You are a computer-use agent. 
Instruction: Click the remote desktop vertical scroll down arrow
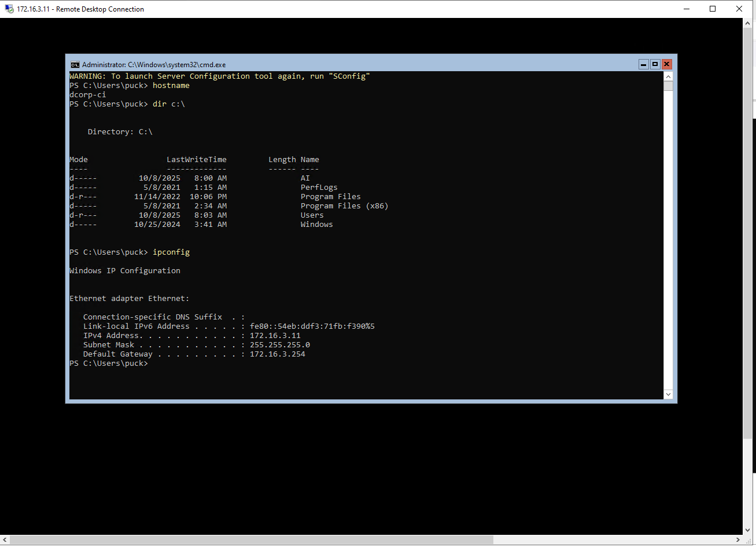[747, 530]
